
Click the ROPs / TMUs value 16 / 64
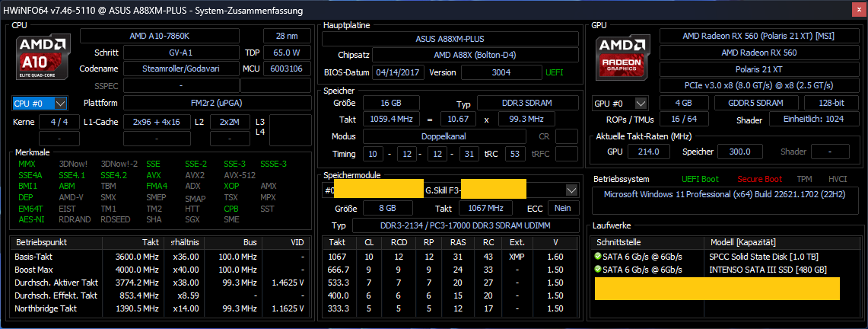point(683,120)
